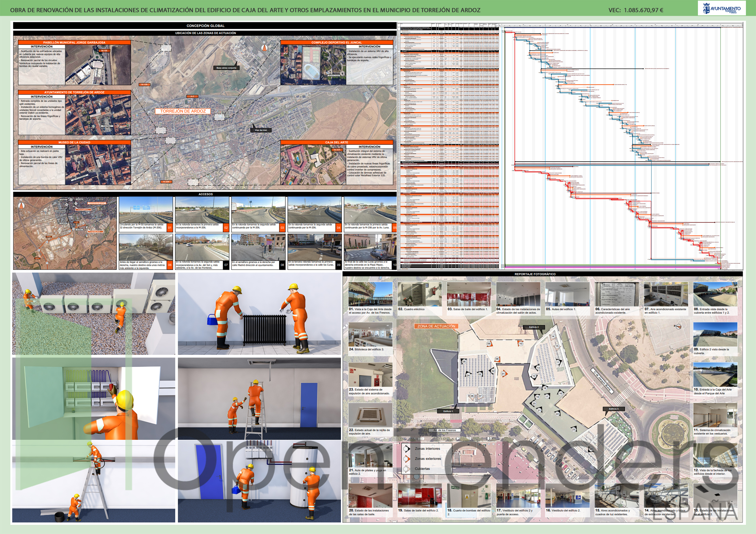Viewport: 756px width, 534px height.
Task: Click the Edificio 2 callout label
Action: [534, 327]
